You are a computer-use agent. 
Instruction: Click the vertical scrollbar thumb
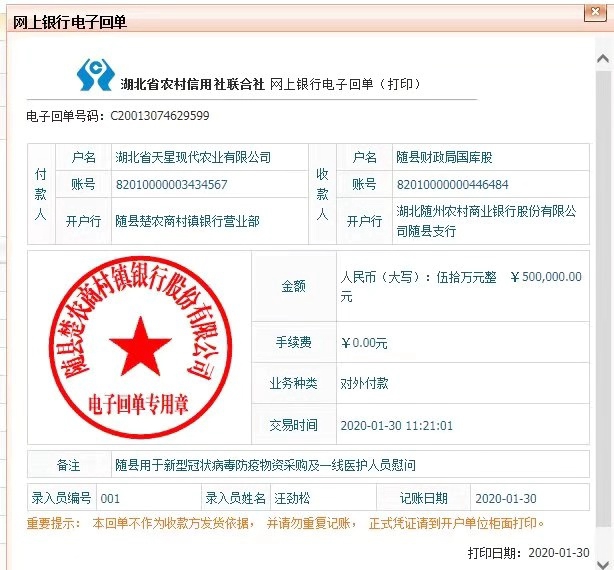(604, 280)
